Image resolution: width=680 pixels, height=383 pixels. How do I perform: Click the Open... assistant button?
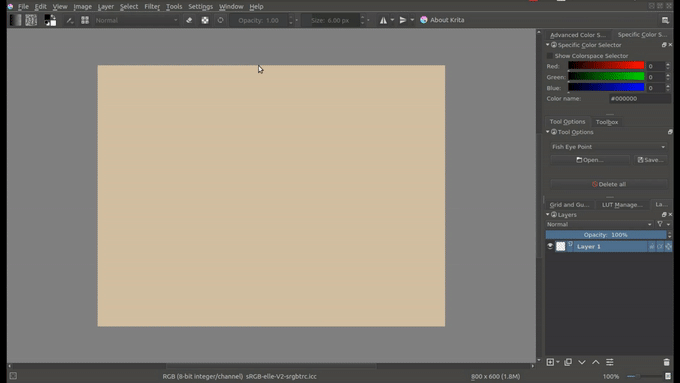(590, 160)
